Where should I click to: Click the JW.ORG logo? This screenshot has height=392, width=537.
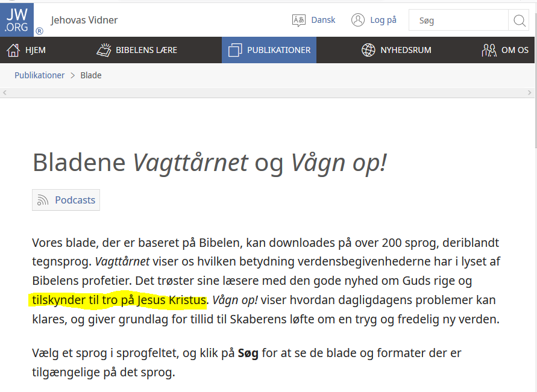(x=17, y=19)
